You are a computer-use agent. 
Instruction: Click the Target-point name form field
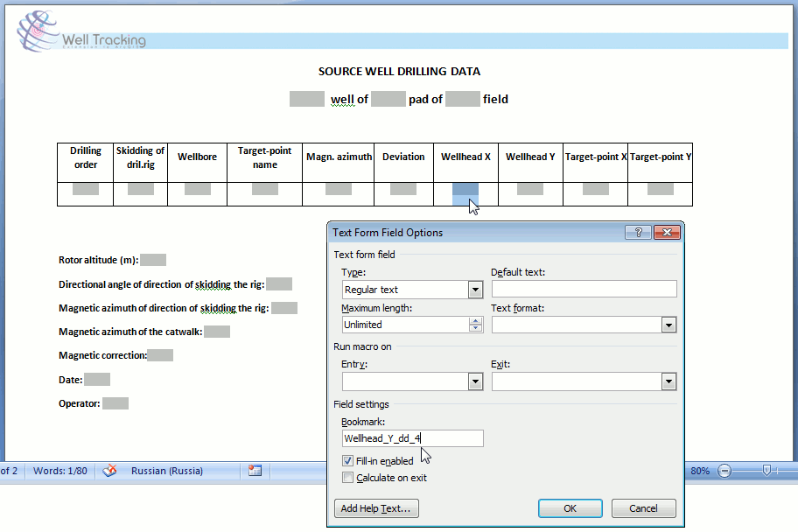(264, 189)
